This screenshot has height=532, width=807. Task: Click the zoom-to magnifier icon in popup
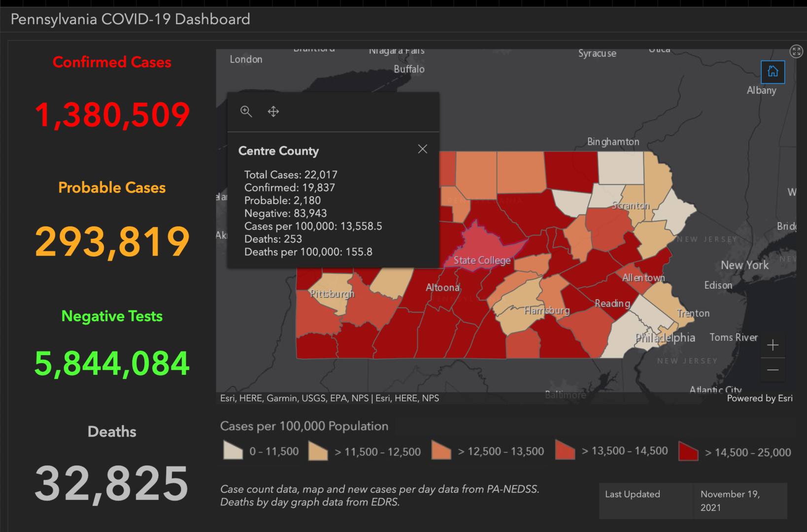(246, 111)
